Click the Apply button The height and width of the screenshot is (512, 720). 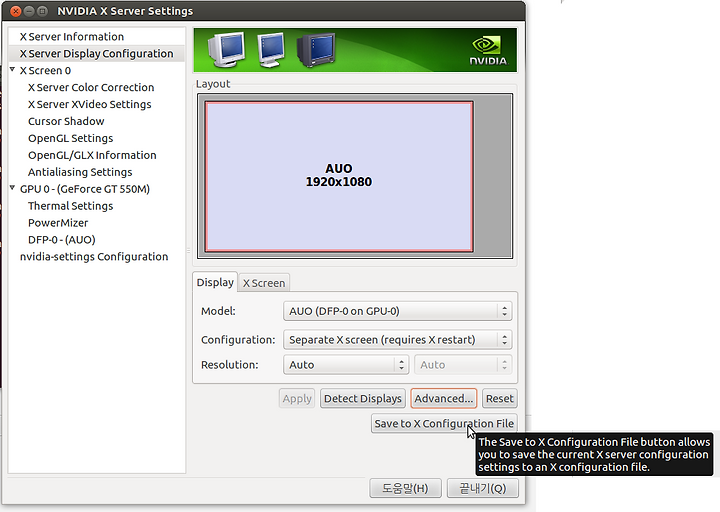[297, 399]
